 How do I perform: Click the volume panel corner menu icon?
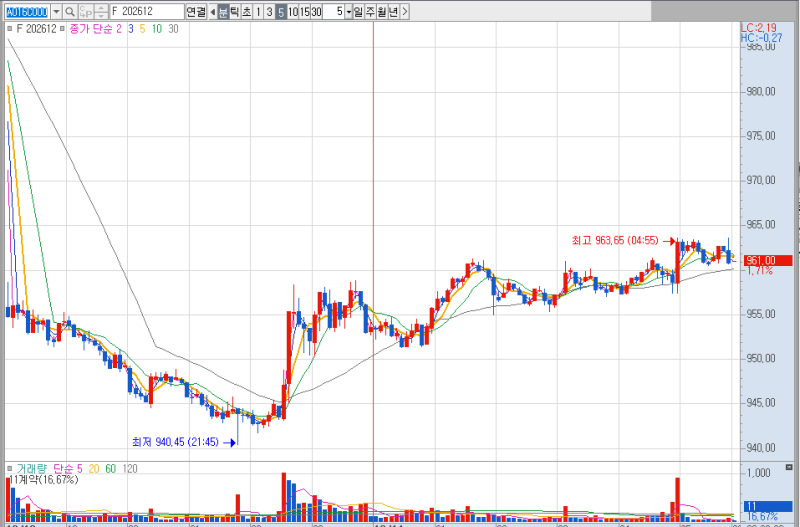(789, 467)
